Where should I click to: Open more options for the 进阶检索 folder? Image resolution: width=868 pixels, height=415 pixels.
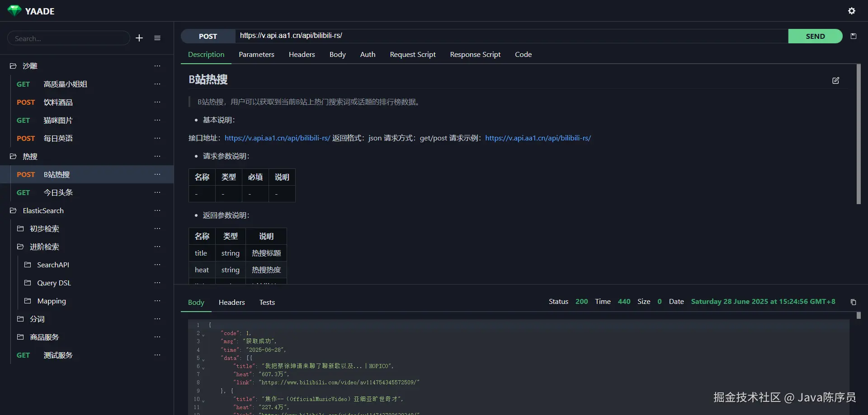tap(157, 247)
